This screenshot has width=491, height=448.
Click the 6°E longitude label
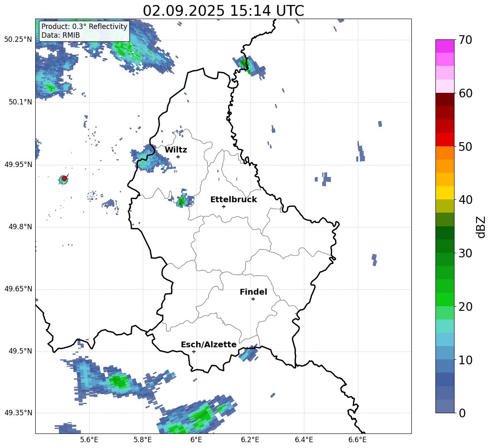pos(196,440)
